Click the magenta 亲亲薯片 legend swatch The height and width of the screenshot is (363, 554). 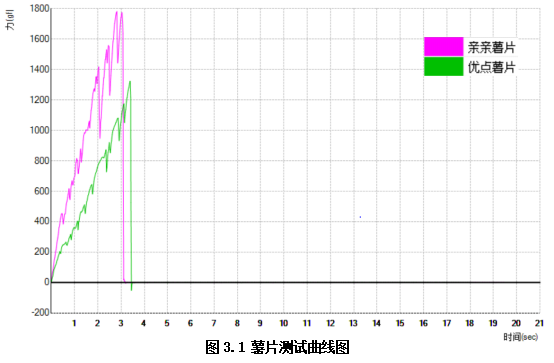tap(443, 47)
